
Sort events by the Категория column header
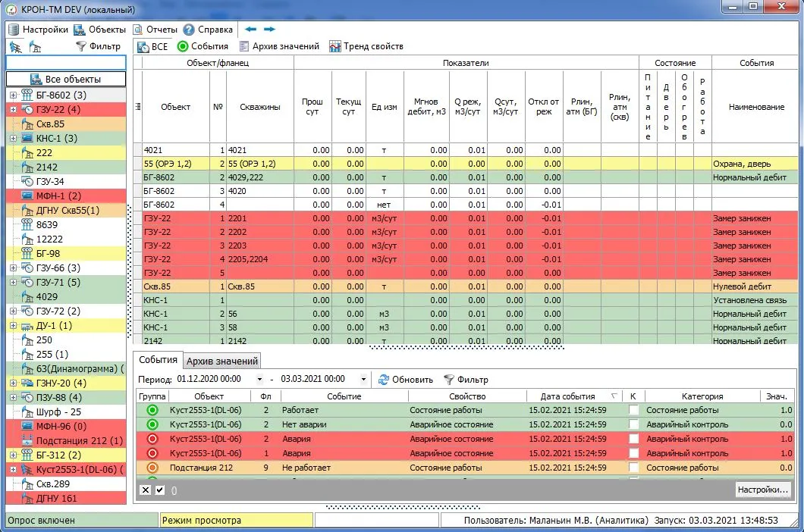click(x=702, y=396)
